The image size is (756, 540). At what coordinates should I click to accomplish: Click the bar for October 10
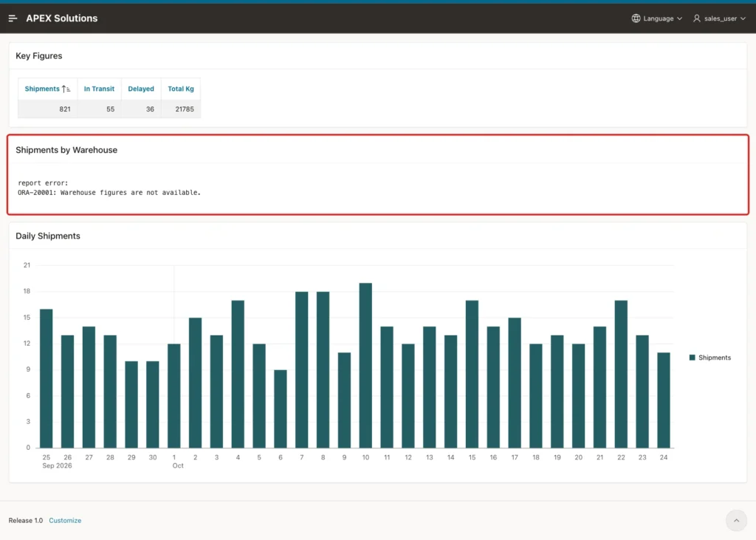tap(365, 366)
